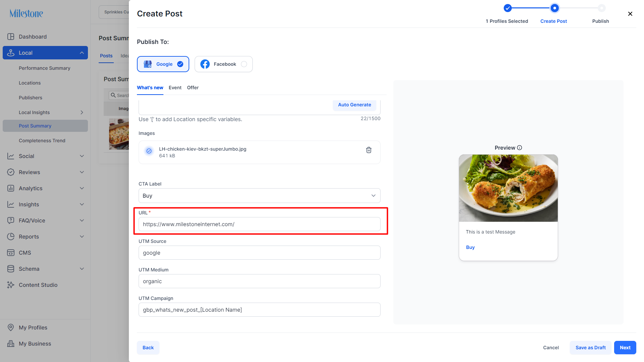Open My Profiles location pin icon
Viewport: 644px width, 362px height.
click(x=11, y=327)
